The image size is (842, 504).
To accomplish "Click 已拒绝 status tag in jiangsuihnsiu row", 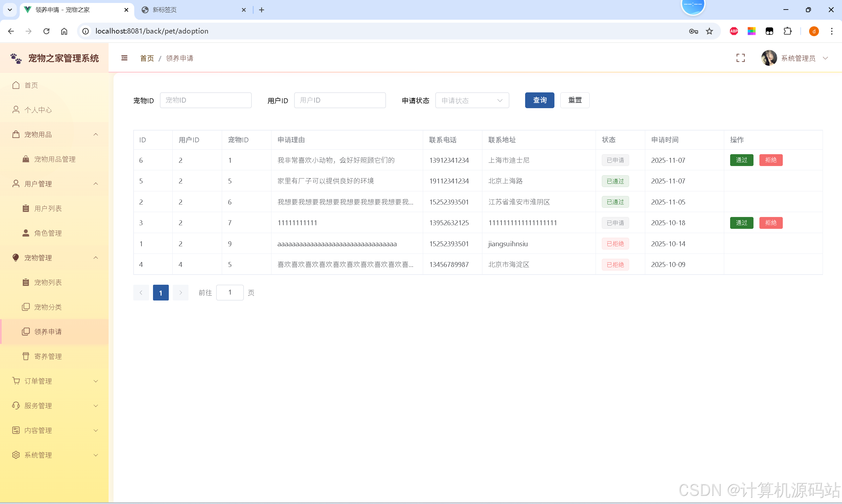I will [x=615, y=244].
